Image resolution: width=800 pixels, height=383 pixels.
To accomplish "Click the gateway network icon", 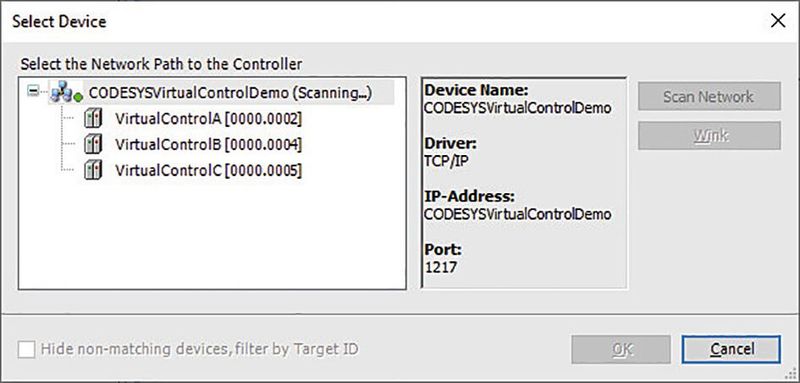I will coord(63,92).
